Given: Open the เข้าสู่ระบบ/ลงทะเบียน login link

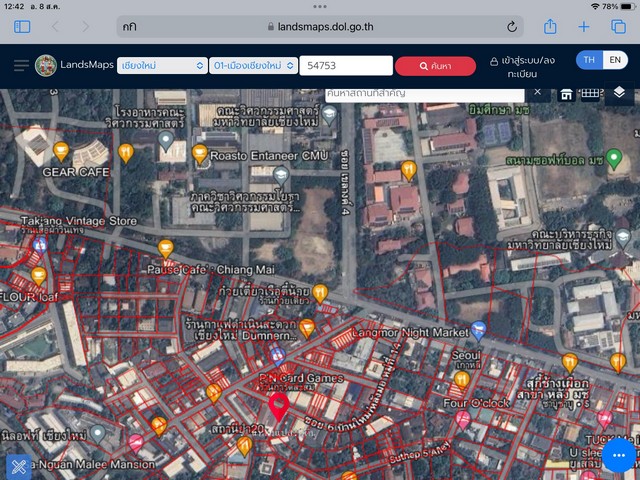Looking at the screenshot, I should pos(522,67).
